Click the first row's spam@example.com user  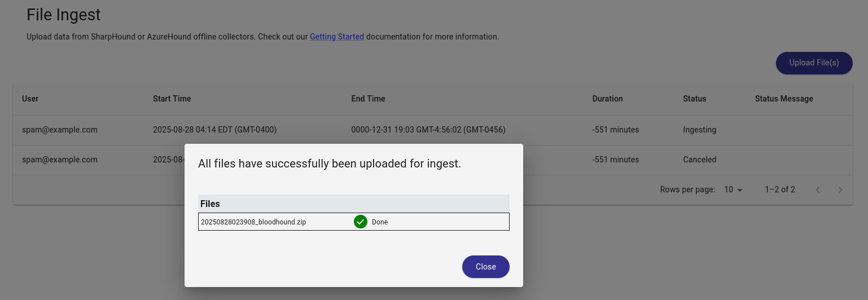tap(60, 130)
